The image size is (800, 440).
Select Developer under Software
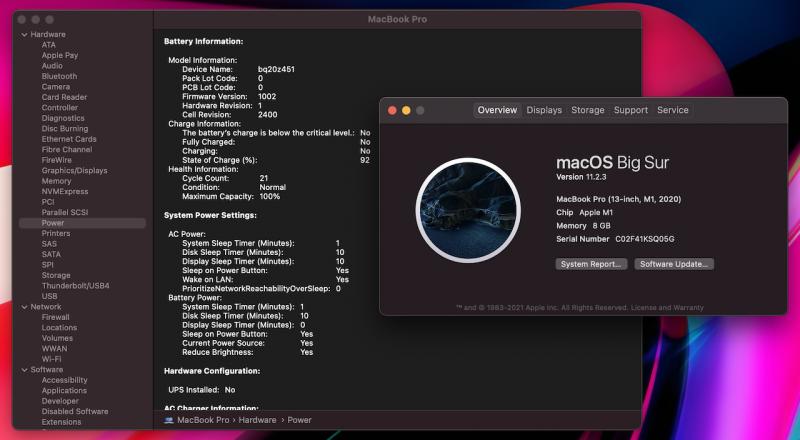pyautogui.click(x=60, y=401)
